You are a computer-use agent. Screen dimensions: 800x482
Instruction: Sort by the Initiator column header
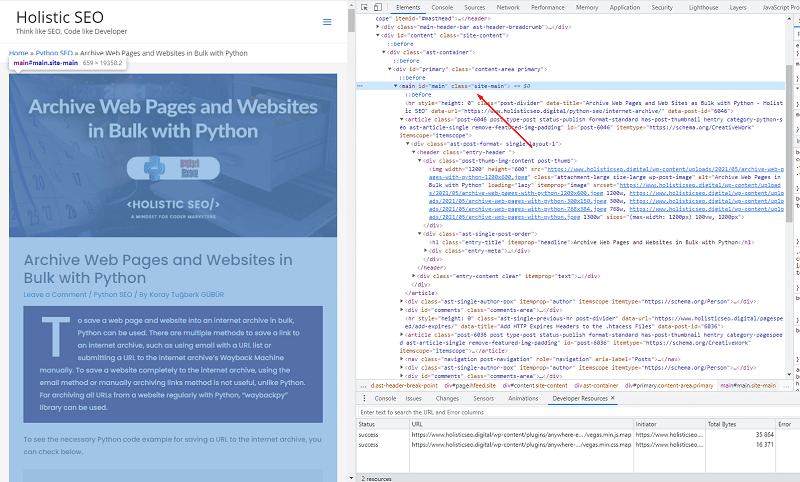669,424
